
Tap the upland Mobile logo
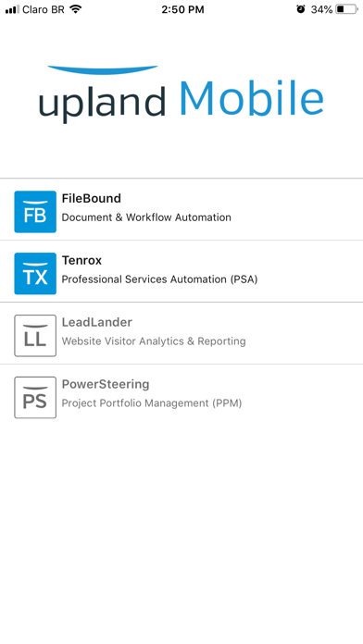click(x=181, y=94)
